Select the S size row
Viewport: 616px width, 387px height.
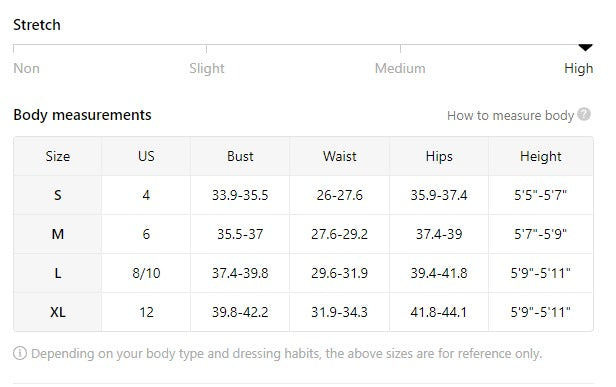click(303, 195)
